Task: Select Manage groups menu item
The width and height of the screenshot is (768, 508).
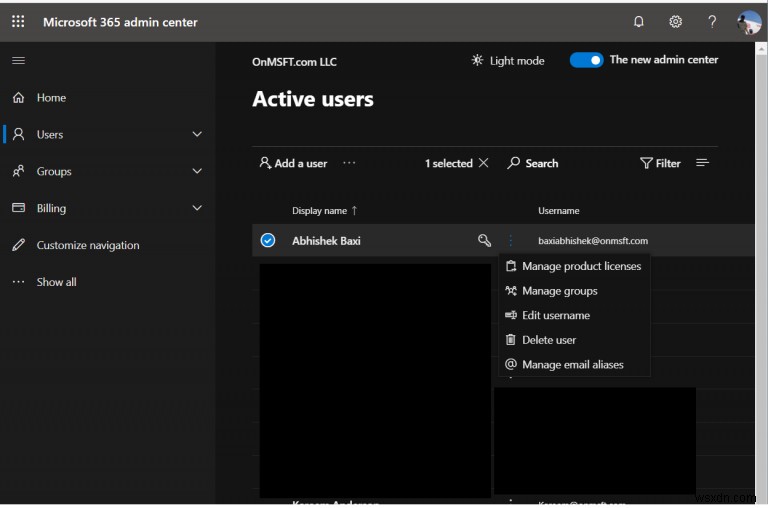Action: (575, 290)
